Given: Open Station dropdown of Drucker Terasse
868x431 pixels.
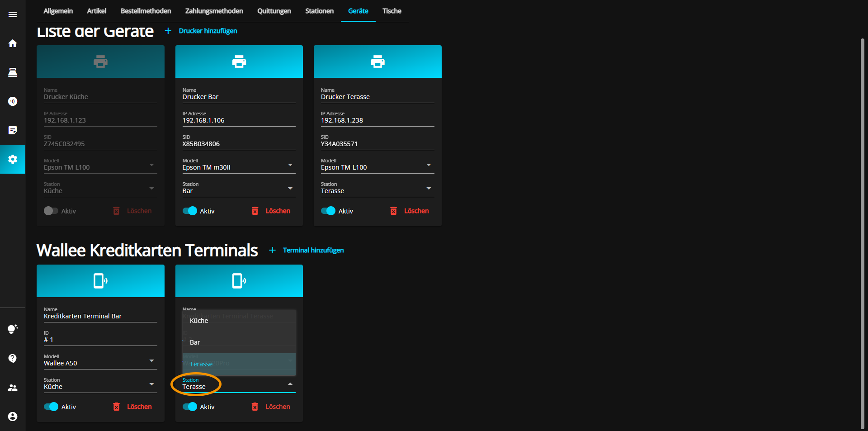Looking at the screenshot, I should pos(377,189).
